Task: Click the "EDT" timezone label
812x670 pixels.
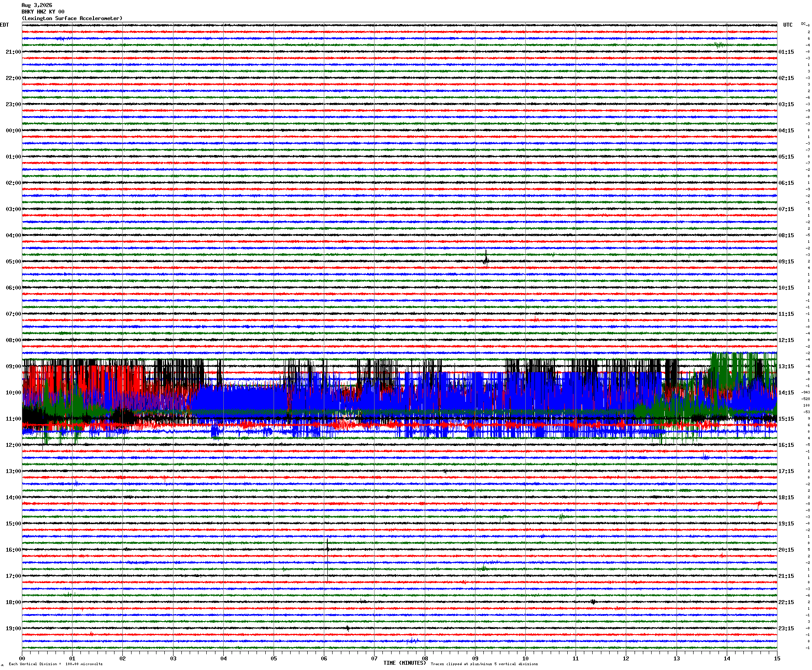Action: click(4, 25)
